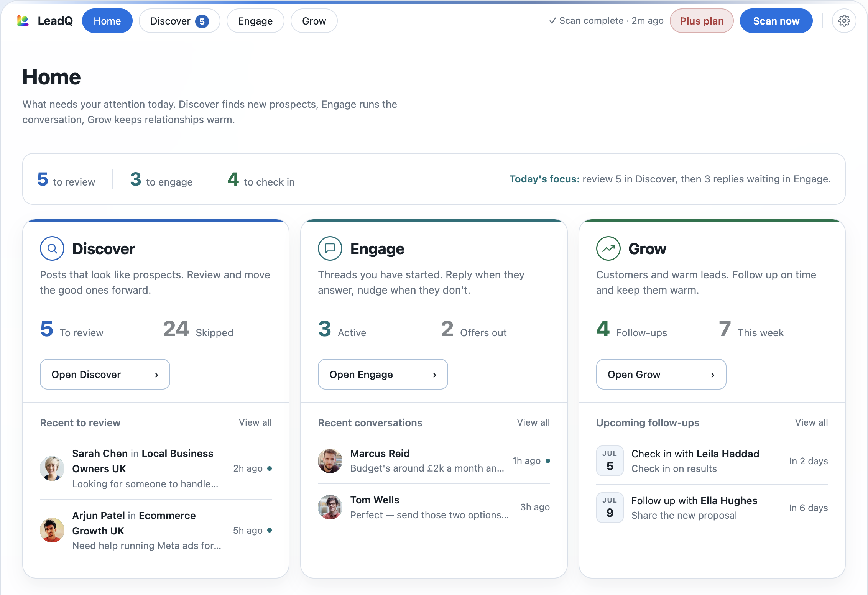
Task: Click the Discover magnifier icon in card header
Action: (52, 248)
